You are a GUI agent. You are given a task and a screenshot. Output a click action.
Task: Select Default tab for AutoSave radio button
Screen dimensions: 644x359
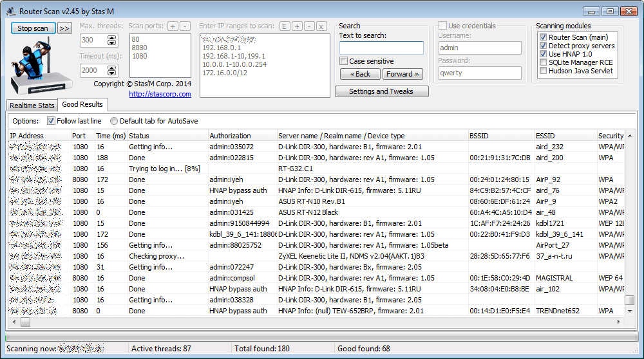click(114, 120)
